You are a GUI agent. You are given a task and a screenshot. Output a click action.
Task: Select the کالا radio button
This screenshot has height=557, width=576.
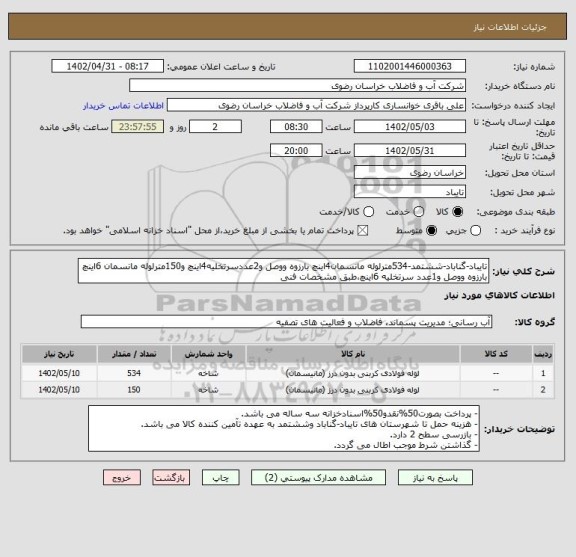pyautogui.click(x=458, y=212)
